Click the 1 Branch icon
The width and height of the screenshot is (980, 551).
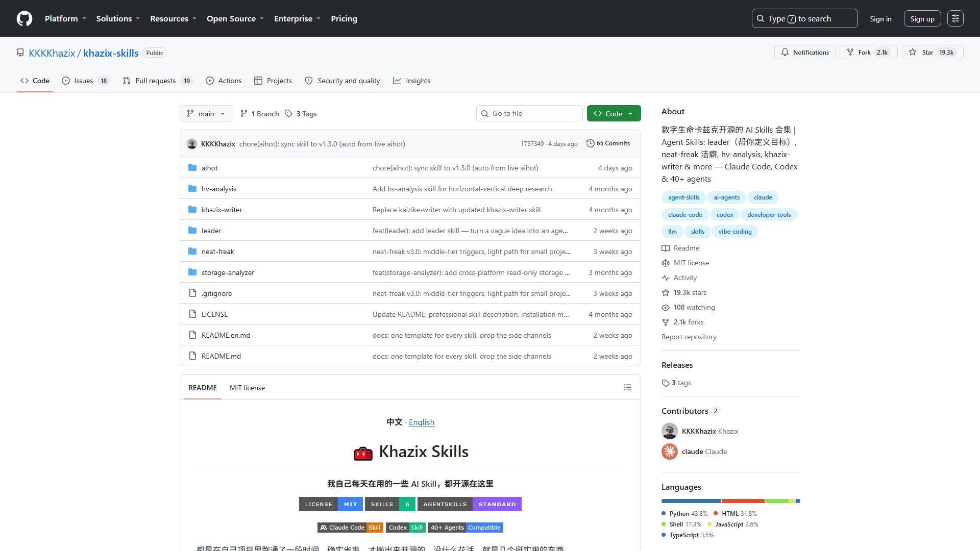tap(244, 114)
